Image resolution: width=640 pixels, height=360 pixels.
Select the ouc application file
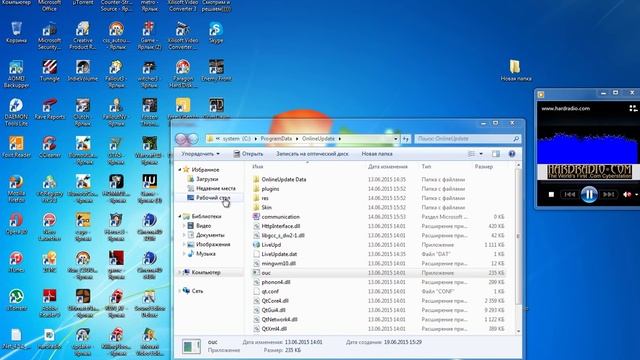(266, 273)
